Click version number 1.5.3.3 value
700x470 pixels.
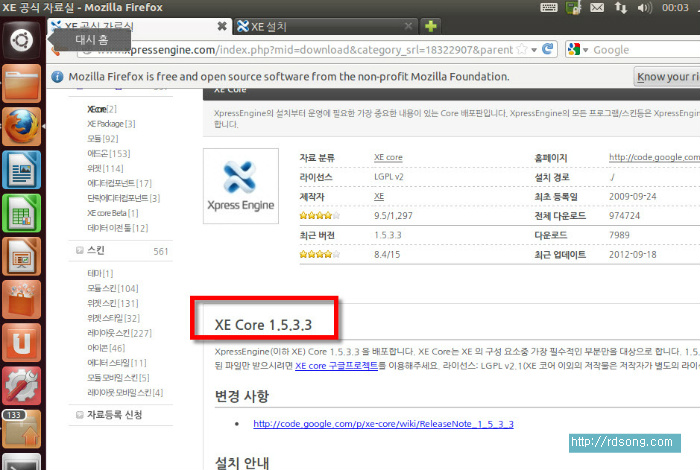tap(388, 235)
